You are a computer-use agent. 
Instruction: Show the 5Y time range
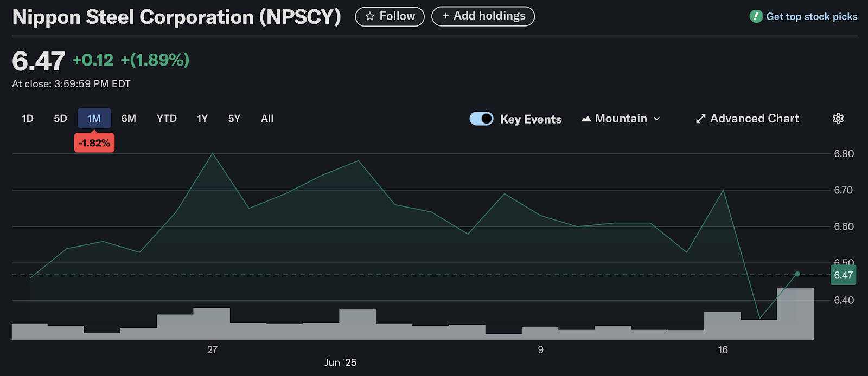234,118
